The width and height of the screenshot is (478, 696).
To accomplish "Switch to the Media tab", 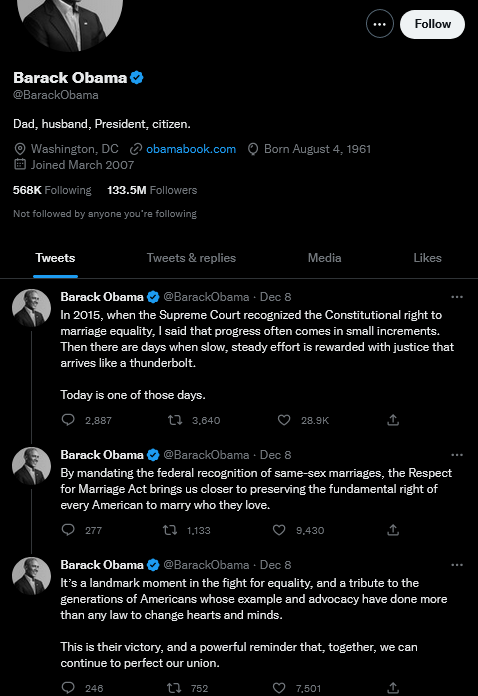I will click(324, 258).
